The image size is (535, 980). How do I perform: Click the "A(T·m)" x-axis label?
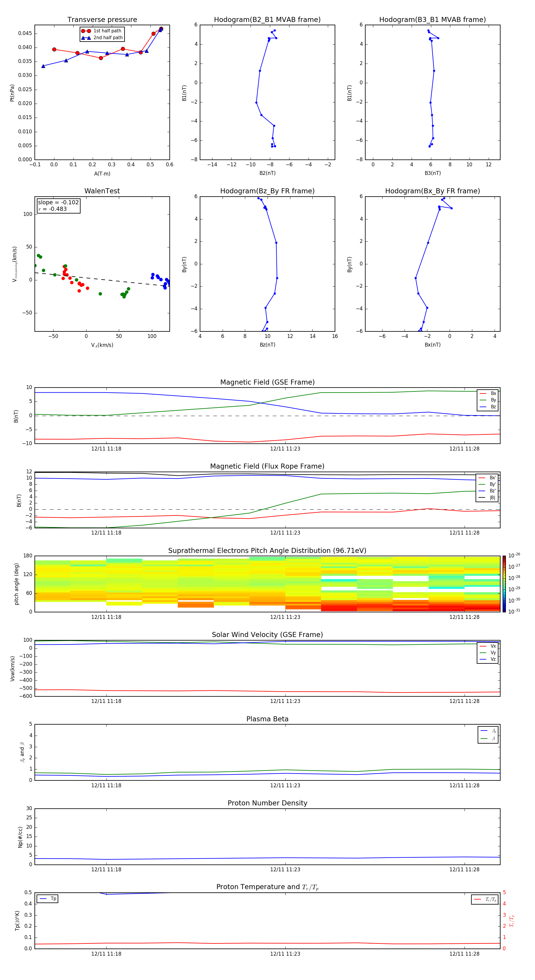click(102, 174)
